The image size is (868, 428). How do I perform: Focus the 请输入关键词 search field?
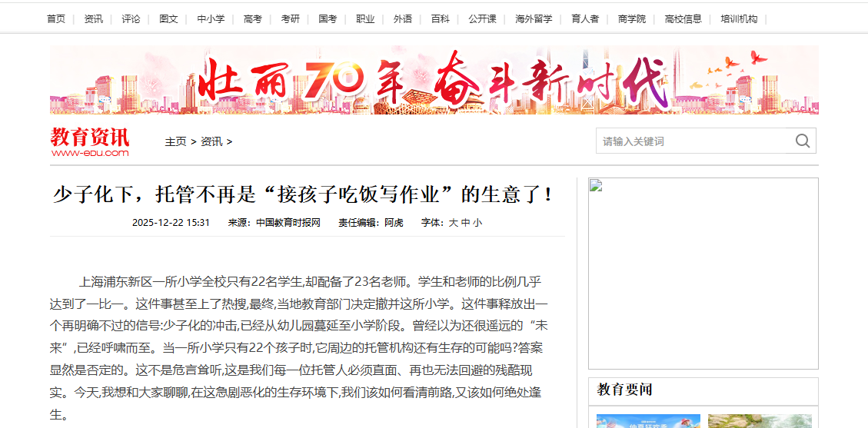692,141
